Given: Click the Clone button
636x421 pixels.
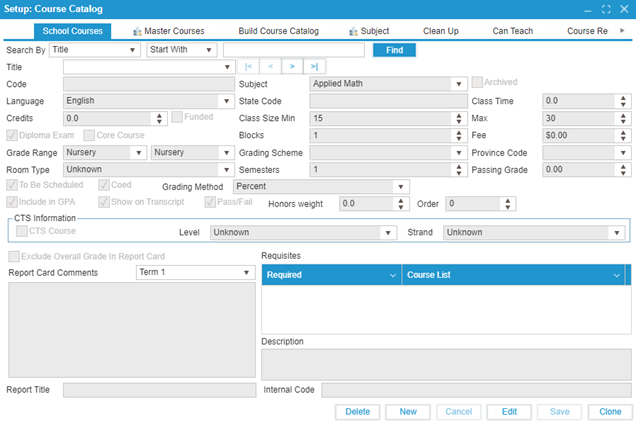Looking at the screenshot, I should coord(609,411).
